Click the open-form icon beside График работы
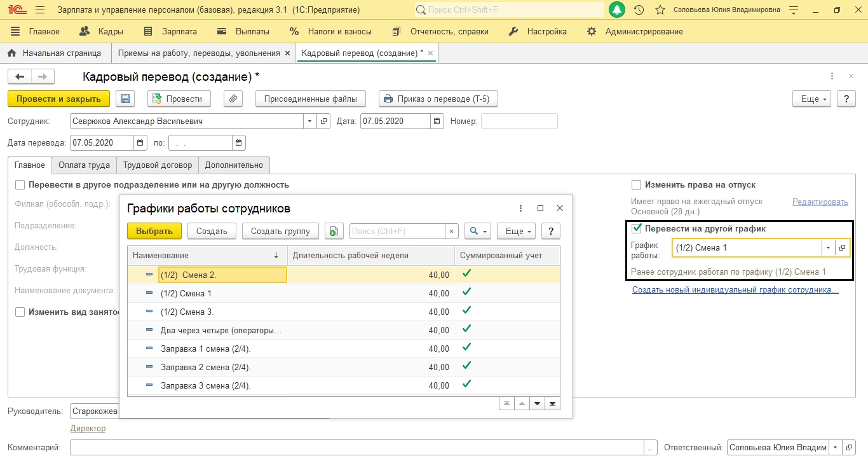This screenshot has width=868, height=463. coord(843,248)
